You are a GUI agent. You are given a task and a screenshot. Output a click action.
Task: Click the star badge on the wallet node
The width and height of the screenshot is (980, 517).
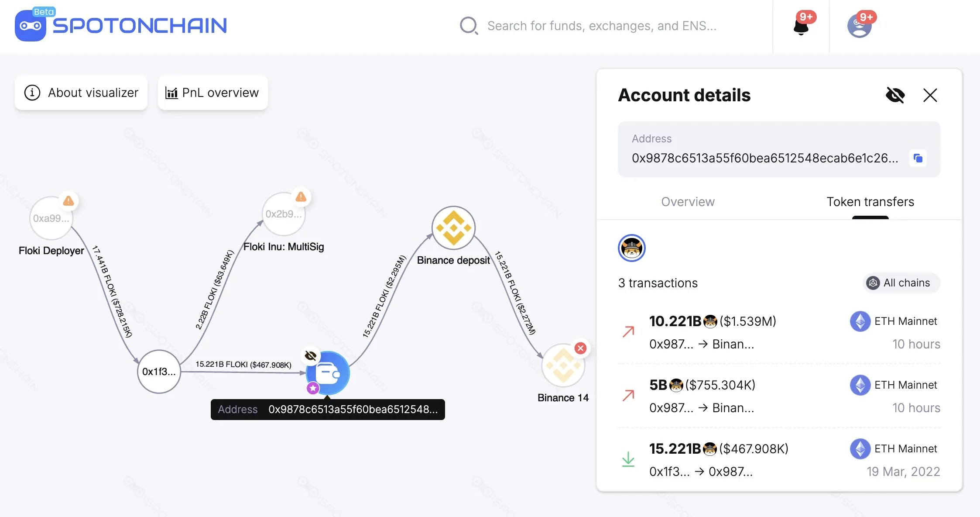click(x=312, y=388)
